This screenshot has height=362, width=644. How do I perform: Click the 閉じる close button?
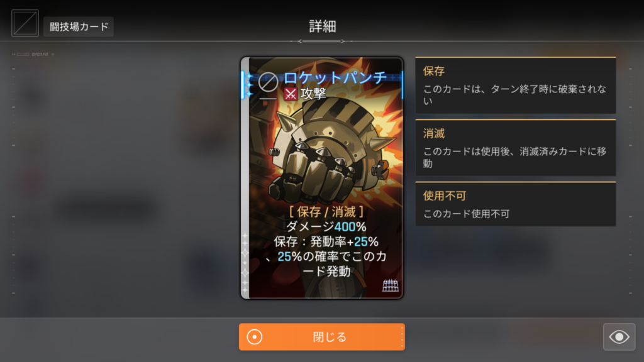(322, 337)
